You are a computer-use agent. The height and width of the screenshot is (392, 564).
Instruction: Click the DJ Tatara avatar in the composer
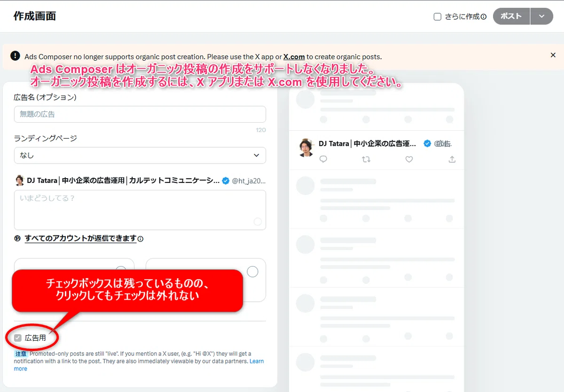tap(20, 180)
